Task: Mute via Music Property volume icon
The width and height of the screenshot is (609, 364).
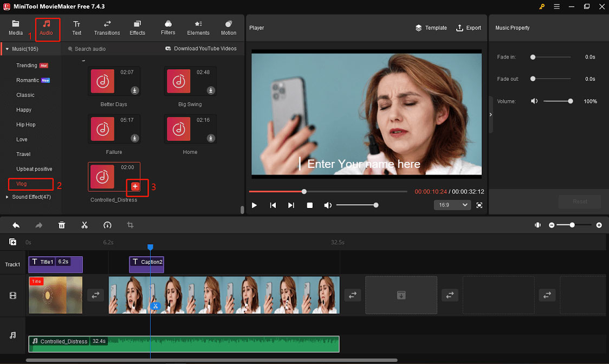Action: pos(534,101)
